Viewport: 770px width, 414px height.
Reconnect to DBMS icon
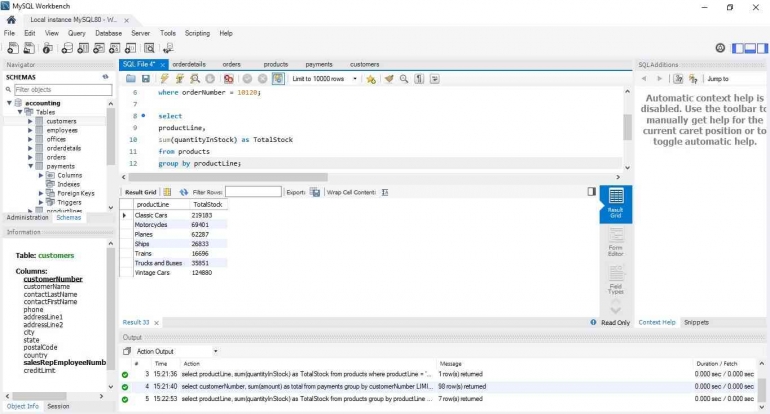point(168,48)
